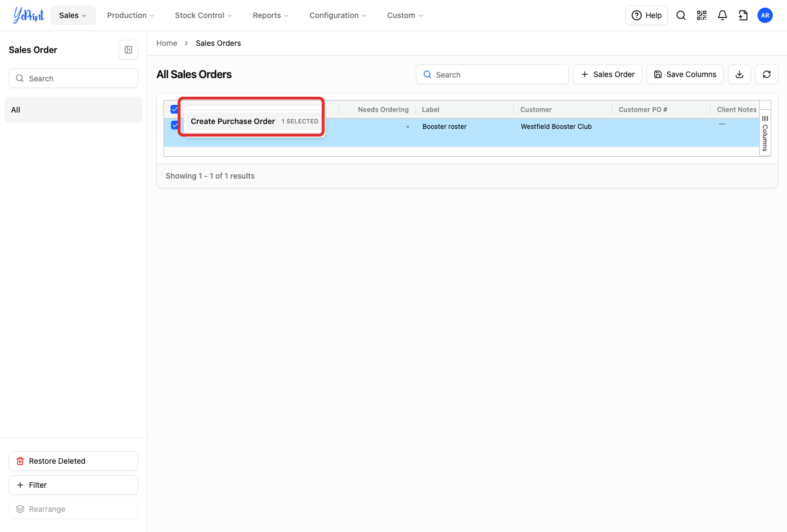Open the QR code scanner icon
Image resolution: width=787 pixels, height=532 pixels.
pos(702,15)
